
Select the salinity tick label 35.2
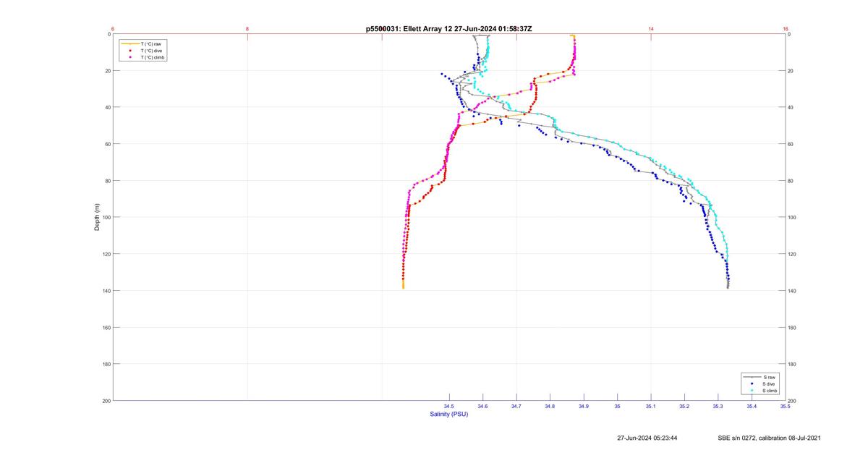[684, 406]
